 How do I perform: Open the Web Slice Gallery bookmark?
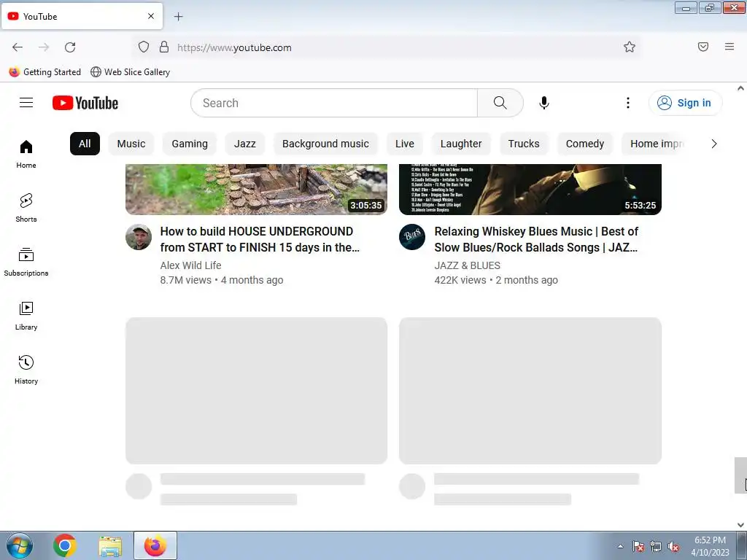pos(130,72)
